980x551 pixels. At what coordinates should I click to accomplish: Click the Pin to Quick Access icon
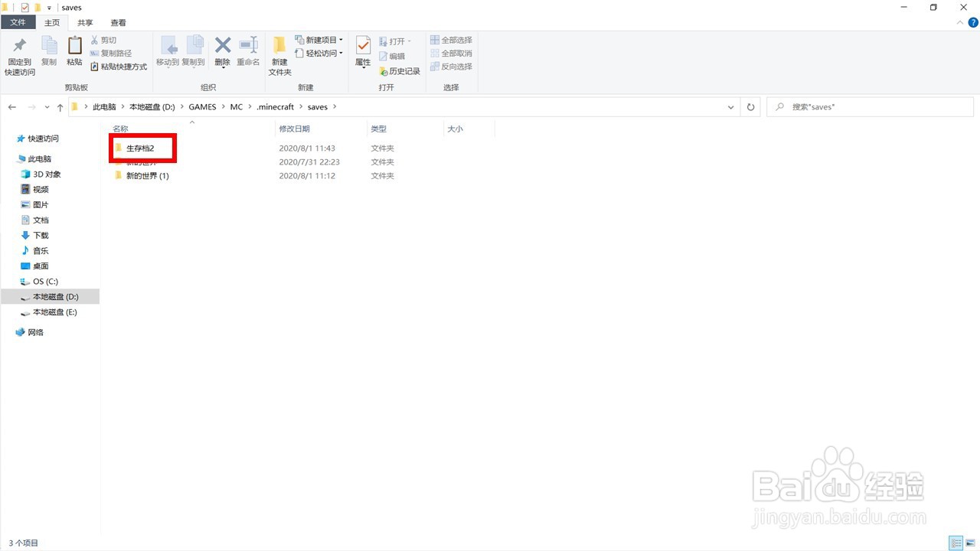pos(20,46)
